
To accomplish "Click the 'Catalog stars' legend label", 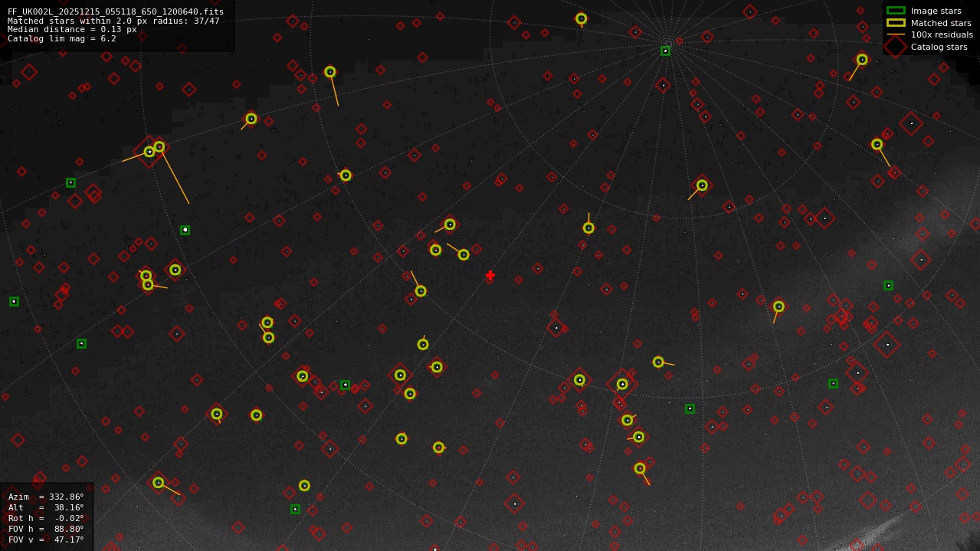I will tap(939, 47).
